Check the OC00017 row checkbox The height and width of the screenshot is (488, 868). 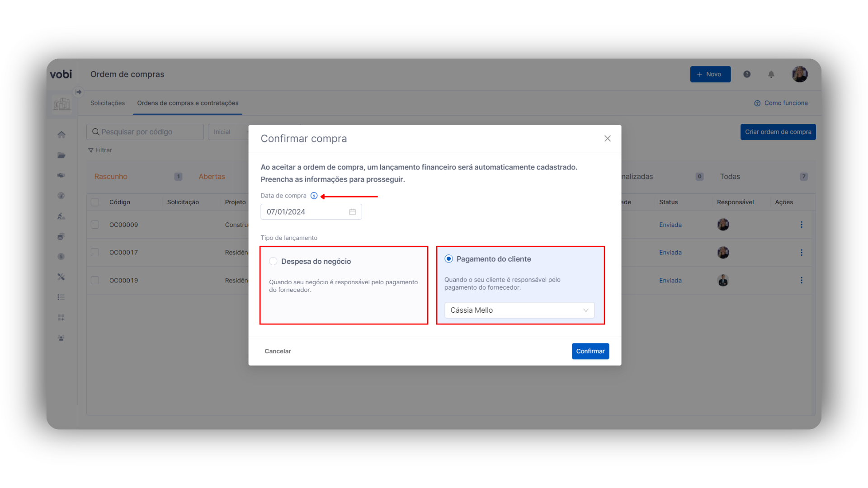pos(95,252)
